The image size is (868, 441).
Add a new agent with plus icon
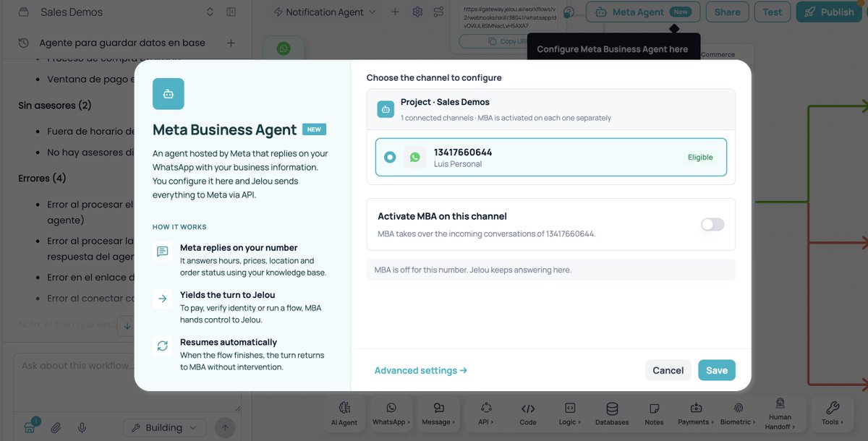pyautogui.click(x=395, y=12)
